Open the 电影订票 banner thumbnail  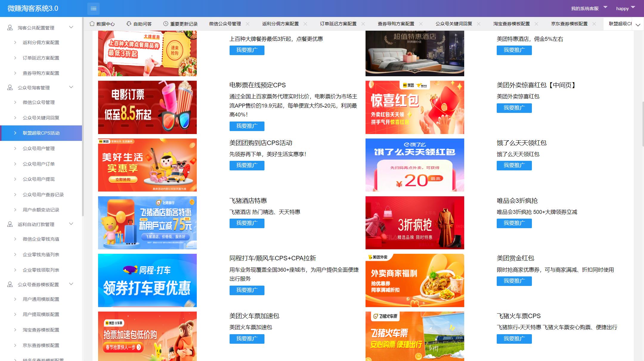[x=147, y=107]
